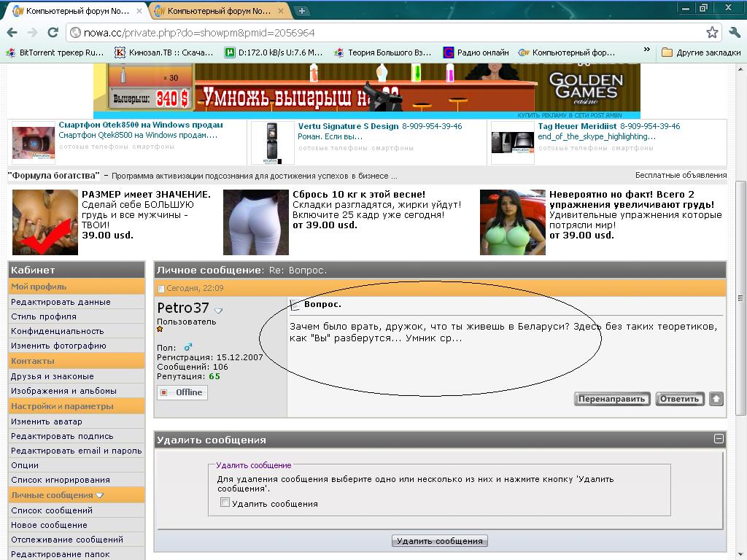The width and height of the screenshot is (747, 560).
Task: Open Список игнорирования
Action: pos(60,480)
